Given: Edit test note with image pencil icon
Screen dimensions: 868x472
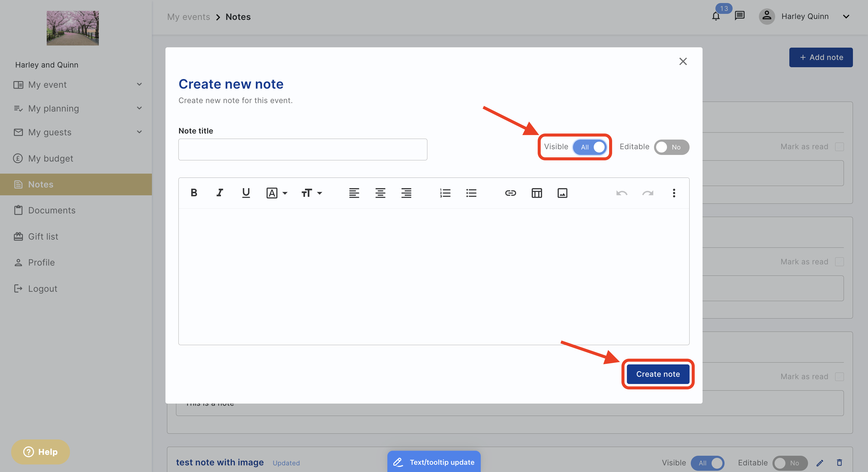Looking at the screenshot, I should coord(820,463).
